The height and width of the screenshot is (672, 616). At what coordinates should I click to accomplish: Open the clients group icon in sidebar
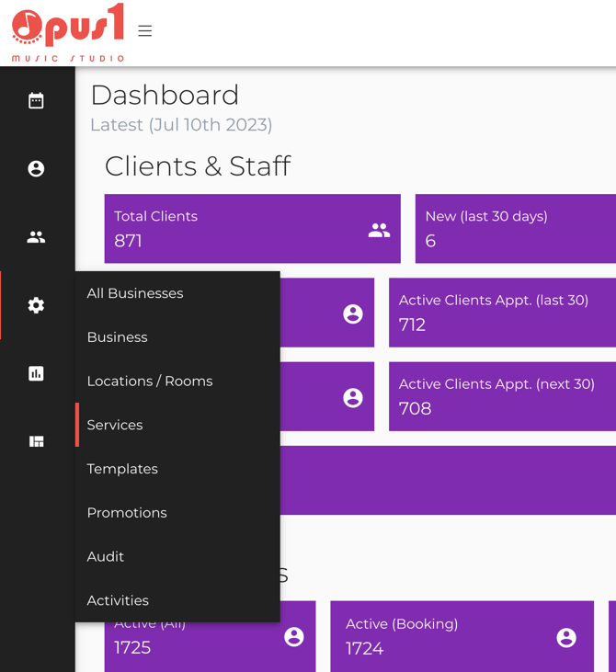point(36,237)
